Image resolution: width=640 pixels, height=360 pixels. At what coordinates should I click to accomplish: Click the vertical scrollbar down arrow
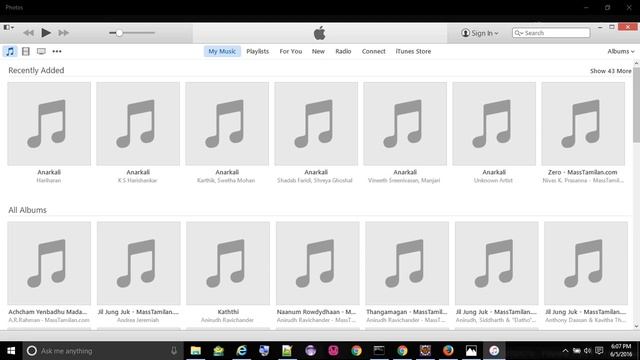pyautogui.click(x=636, y=326)
